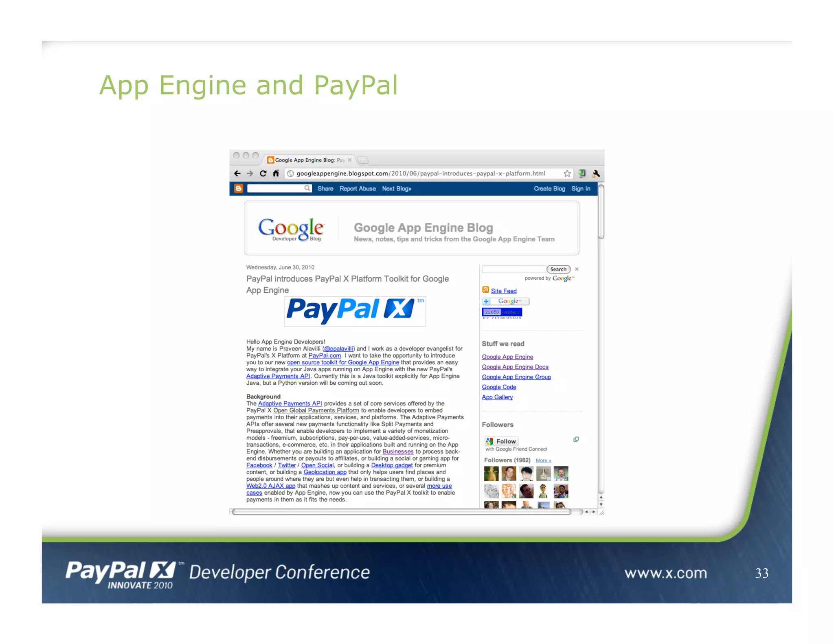This screenshot has width=834, height=644.
Task: Open the Businesses link
Action: 398,451
